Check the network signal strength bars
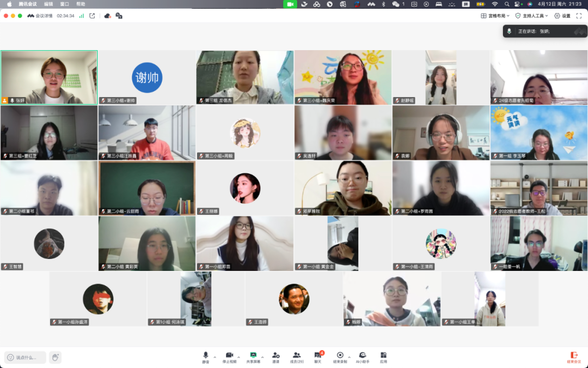The height and width of the screenshot is (368, 588). tap(81, 16)
